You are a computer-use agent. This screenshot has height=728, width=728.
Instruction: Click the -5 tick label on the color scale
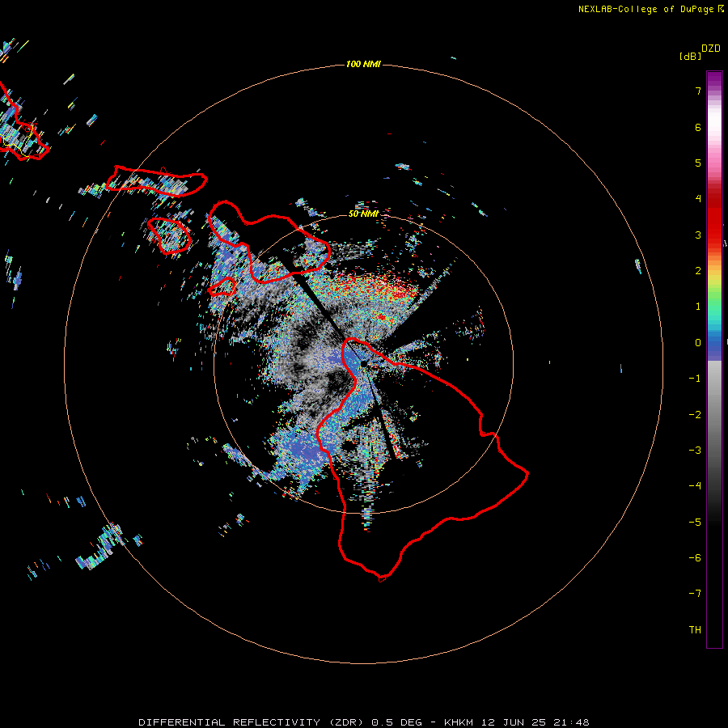[x=695, y=523]
